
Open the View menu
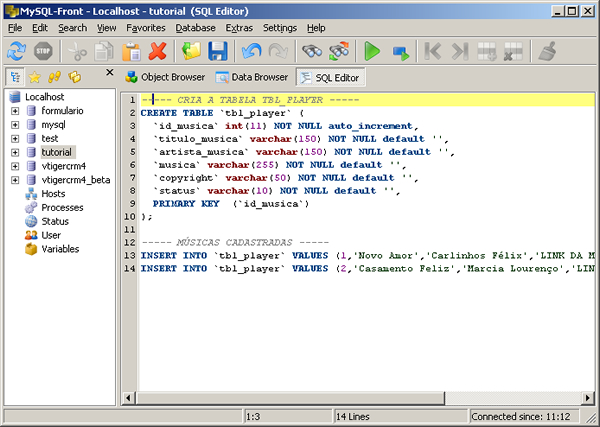click(106, 28)
